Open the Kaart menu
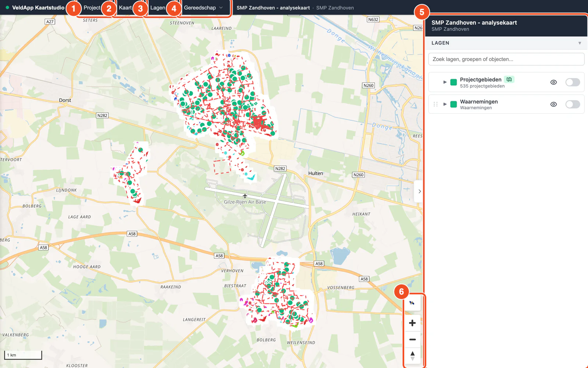 [x=125, y=8]
